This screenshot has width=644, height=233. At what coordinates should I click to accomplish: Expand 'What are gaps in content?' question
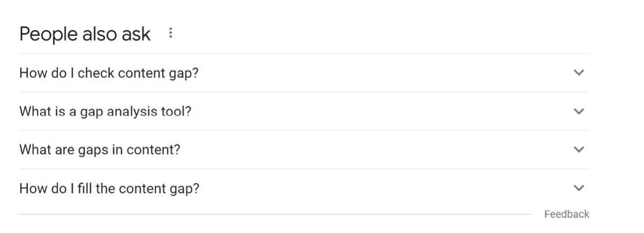pos(304,150)
